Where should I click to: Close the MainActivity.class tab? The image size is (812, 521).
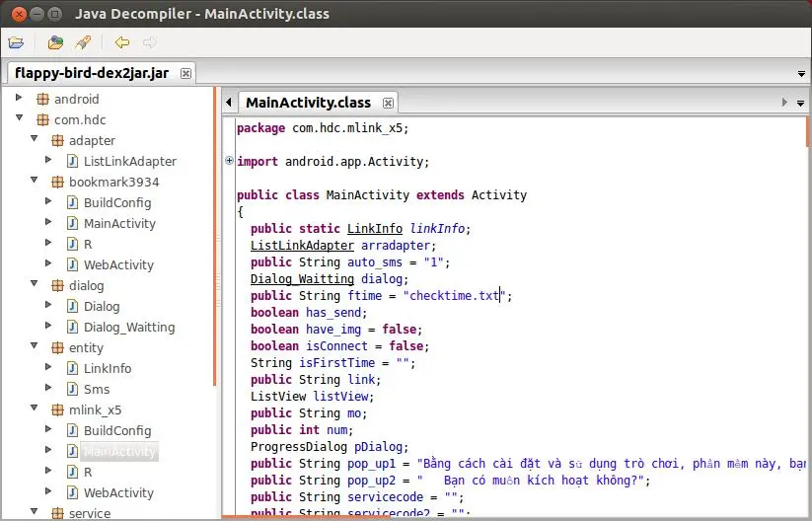(x=388, y=103)
